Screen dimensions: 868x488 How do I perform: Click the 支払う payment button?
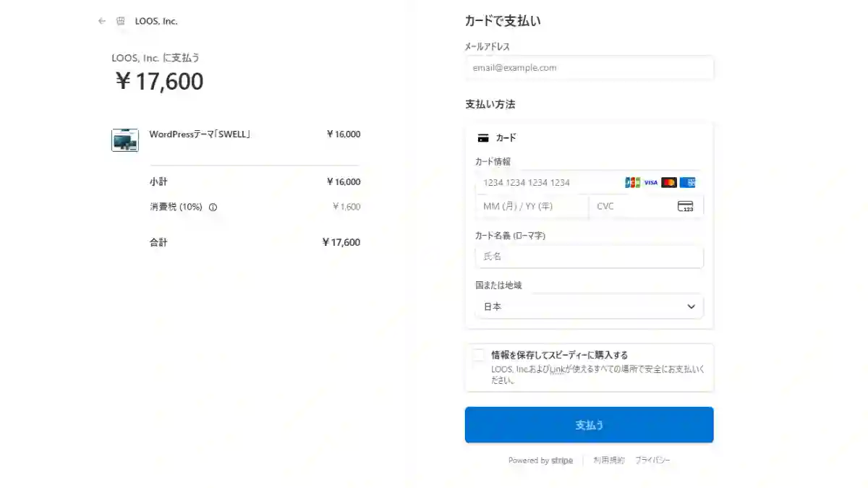point(589,424)
